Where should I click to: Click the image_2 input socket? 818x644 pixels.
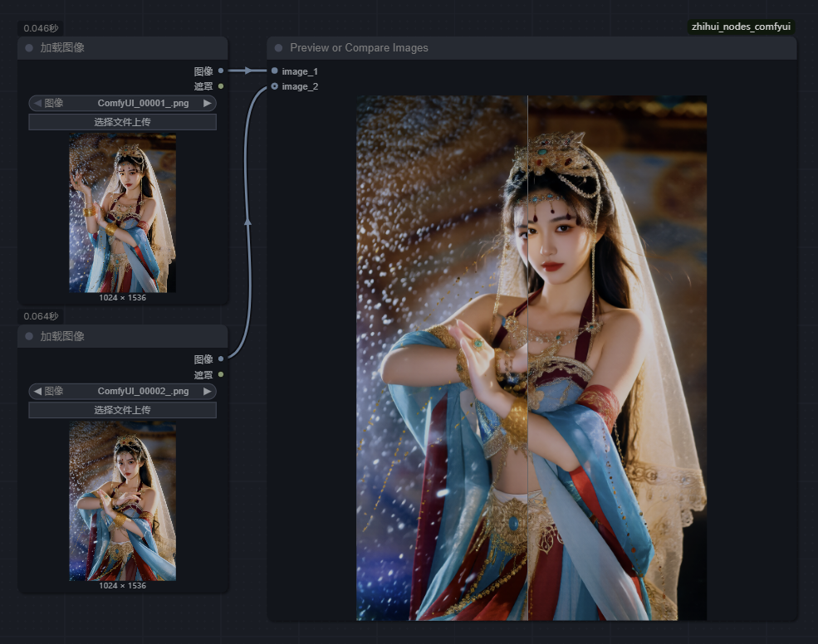(274, 86)
